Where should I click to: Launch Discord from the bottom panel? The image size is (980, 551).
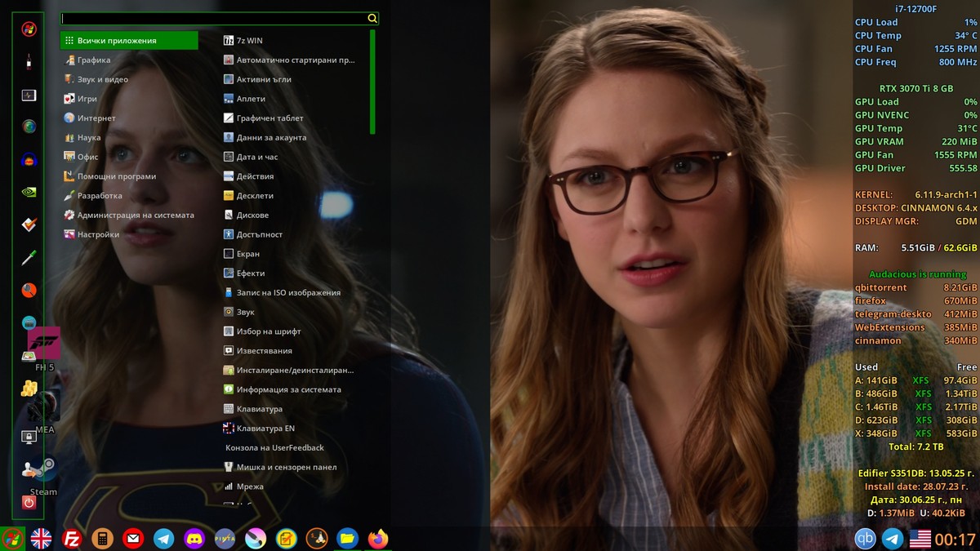(194, 539)
